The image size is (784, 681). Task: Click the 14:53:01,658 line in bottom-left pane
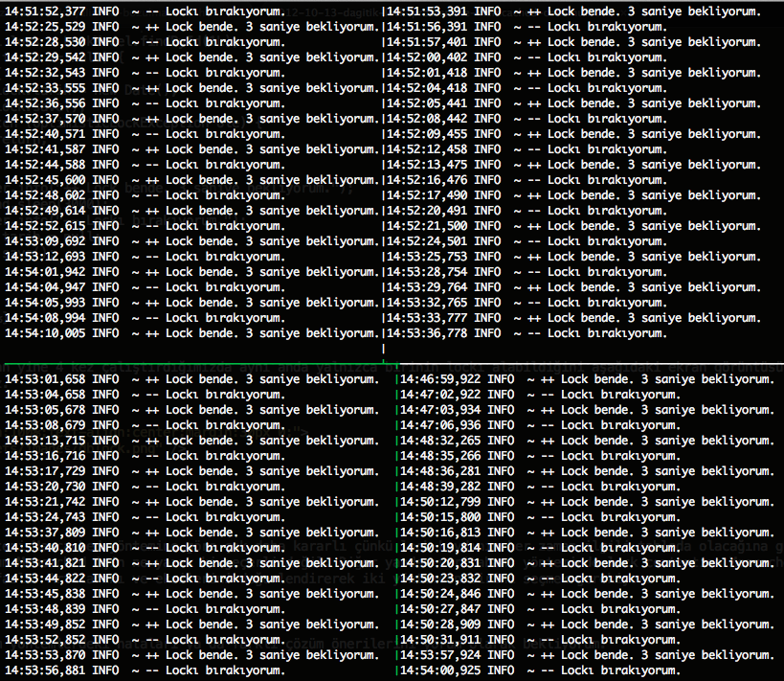192,379
